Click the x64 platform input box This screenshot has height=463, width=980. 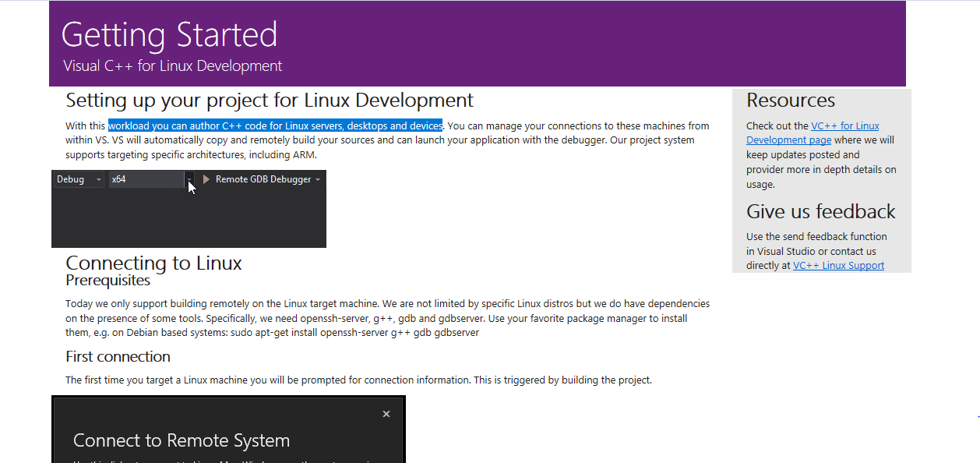coord(144,178)
